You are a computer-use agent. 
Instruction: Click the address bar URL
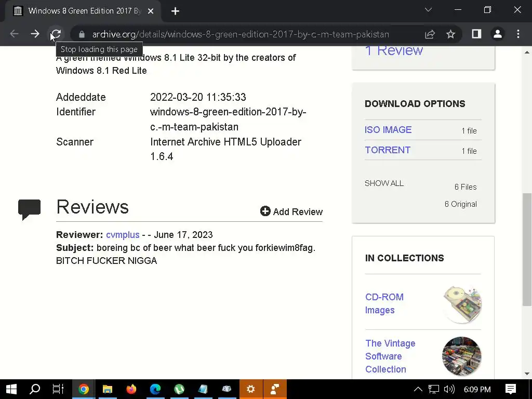(x=241, y=34)
